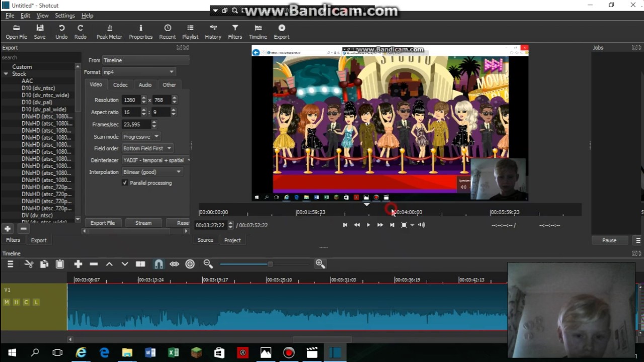Open the Interpolation Bilinear dropdown
This screenshot has height=362, width=644.
152,172
